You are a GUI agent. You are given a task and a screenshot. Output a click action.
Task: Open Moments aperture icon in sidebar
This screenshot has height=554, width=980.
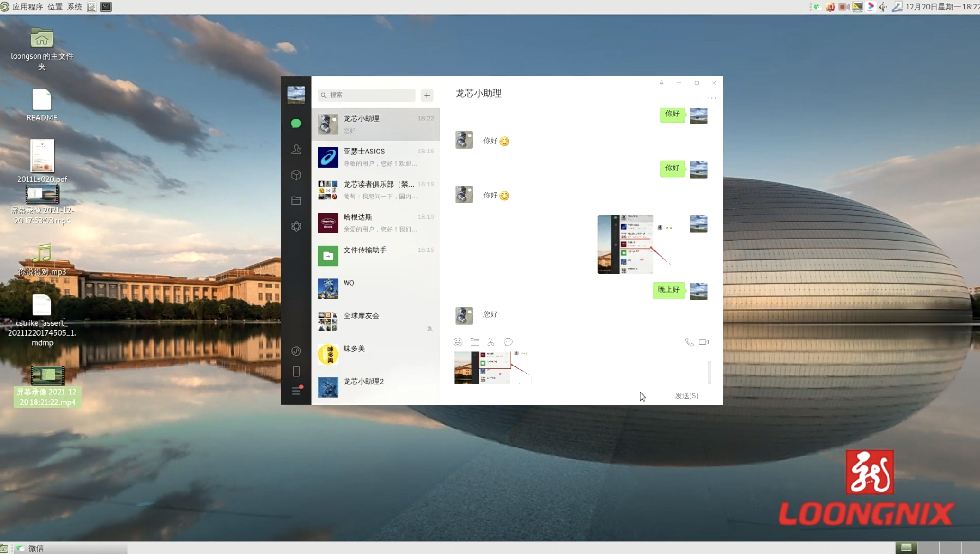click(x=296, y=226)
